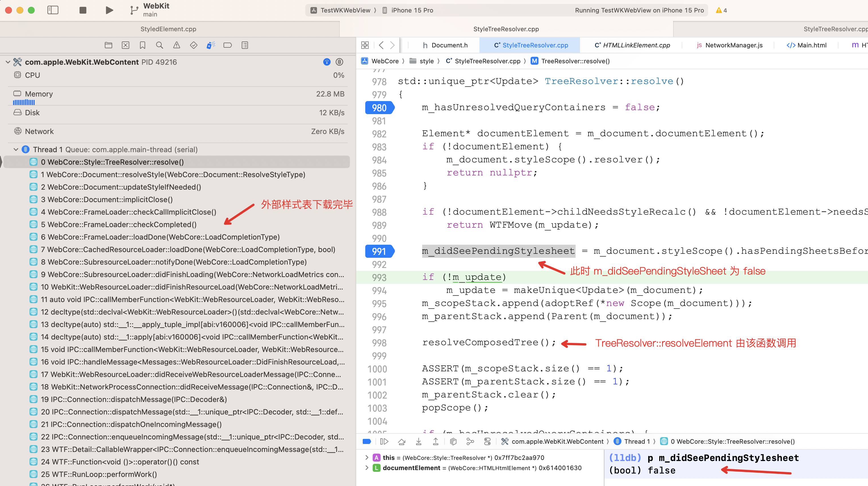Viewport: 868px width, 486px height.
Task: Go forward in editor history
Action: tap(393, 45)
